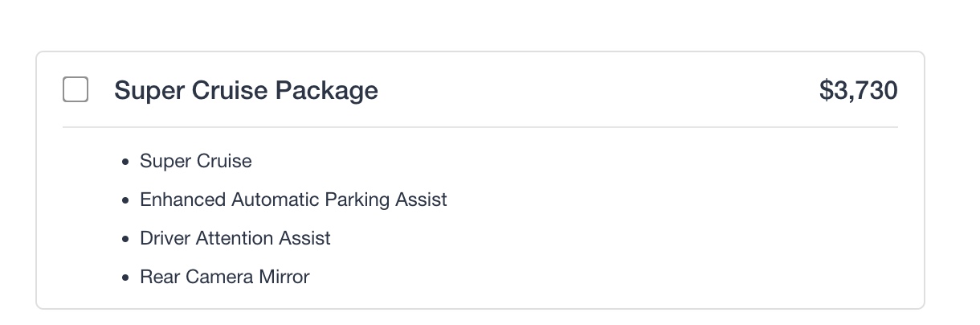Click the bullet before Enhanced Automatic Parking Assist

[125, 200]
